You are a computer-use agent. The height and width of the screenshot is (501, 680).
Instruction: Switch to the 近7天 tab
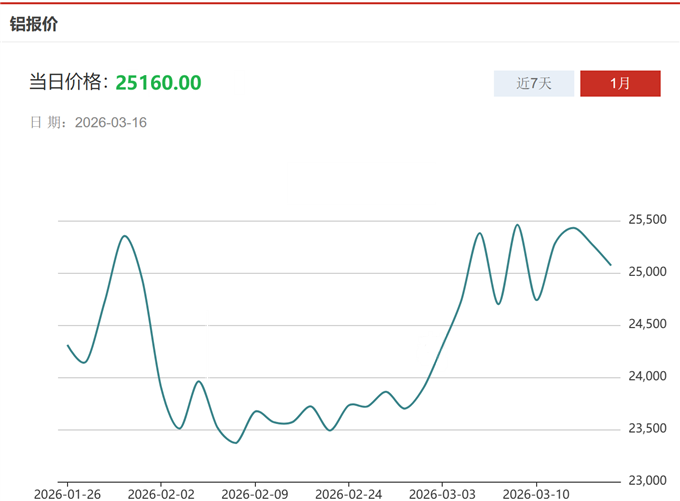(534, 84)
